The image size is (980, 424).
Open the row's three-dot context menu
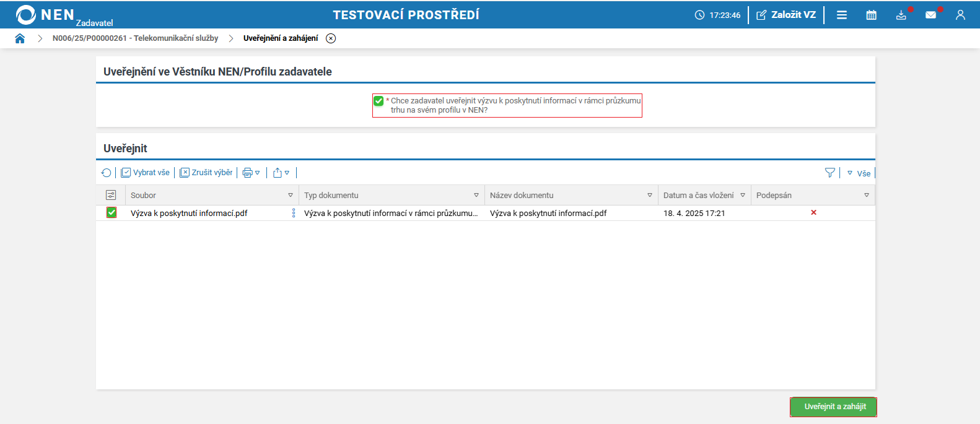click(x=294, y=213)
